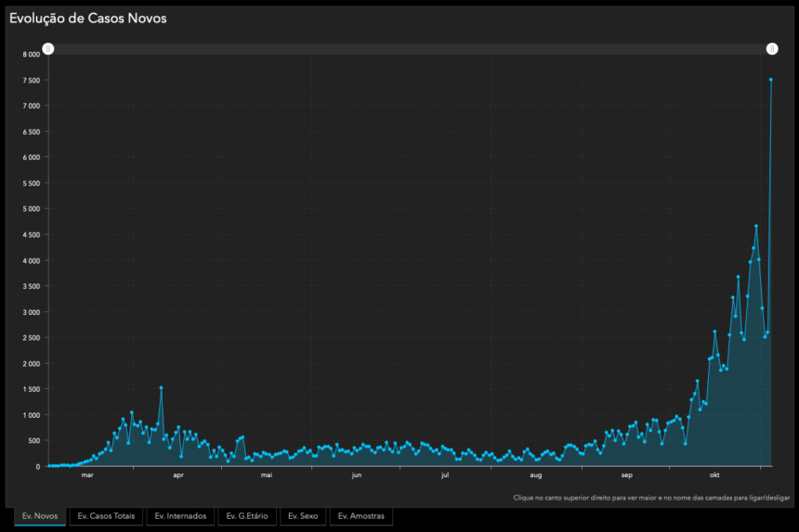
Task: Click the 'mar' month label on the x-axis
Action: click(x=87, y=475)
